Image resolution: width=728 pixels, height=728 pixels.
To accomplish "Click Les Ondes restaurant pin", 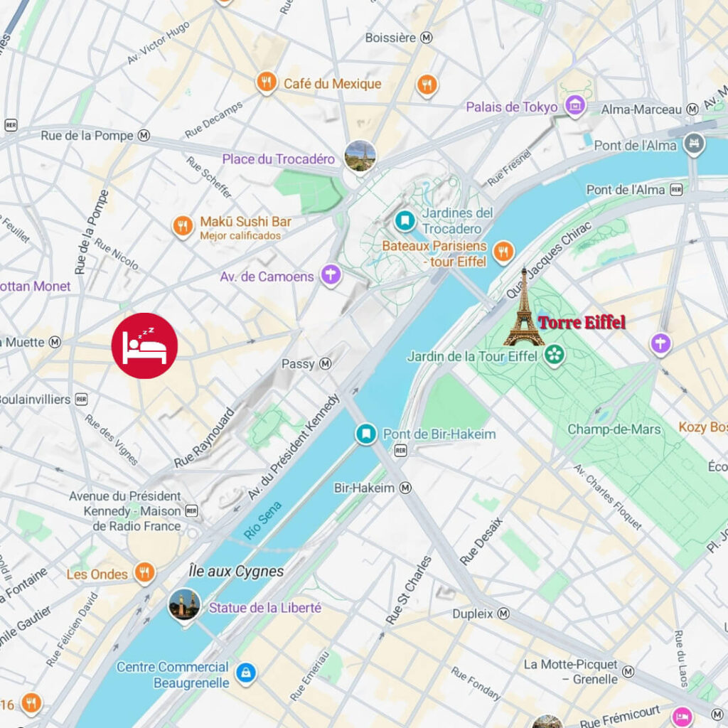I will pos(145,573).
